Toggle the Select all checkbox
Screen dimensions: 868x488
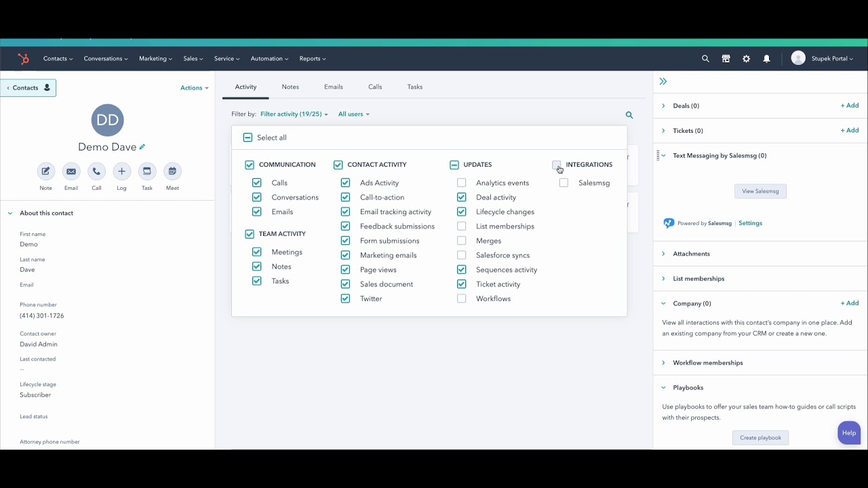point(248,138)
